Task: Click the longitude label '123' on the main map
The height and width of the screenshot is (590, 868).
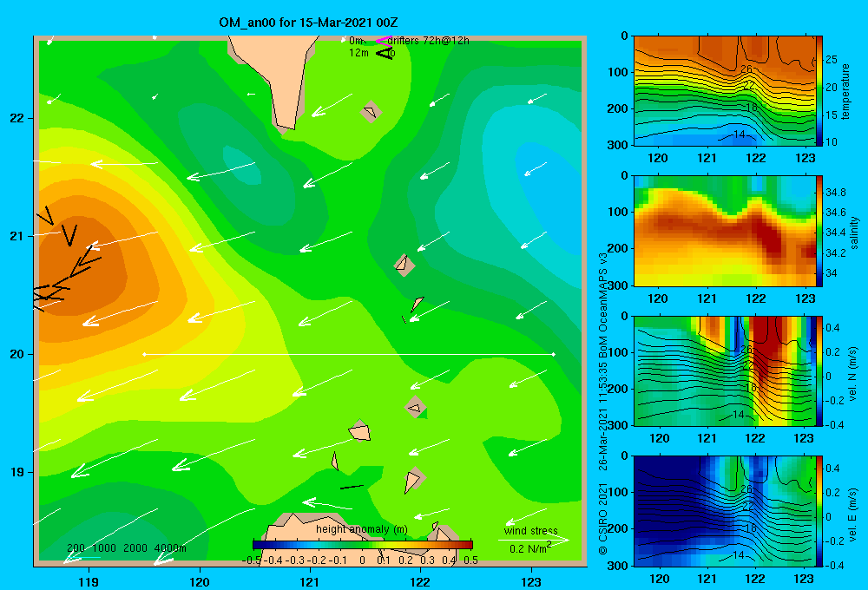Action: tap(531, 581)
